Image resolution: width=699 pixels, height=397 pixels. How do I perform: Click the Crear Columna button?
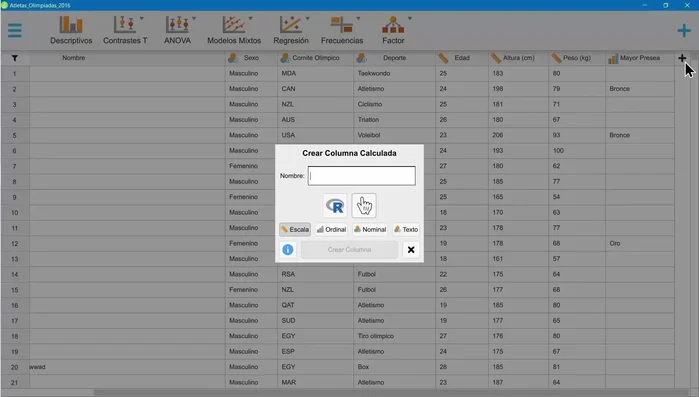[x=349, y=250]
